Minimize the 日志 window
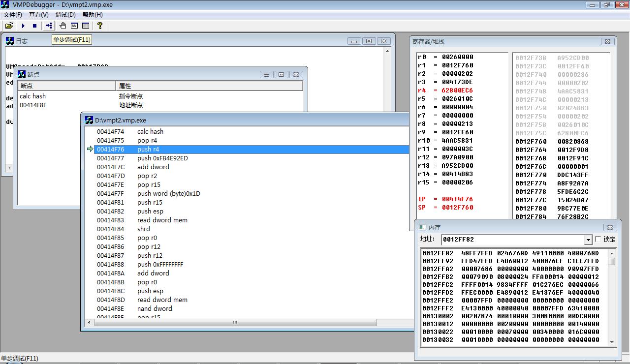 [354, 41]
